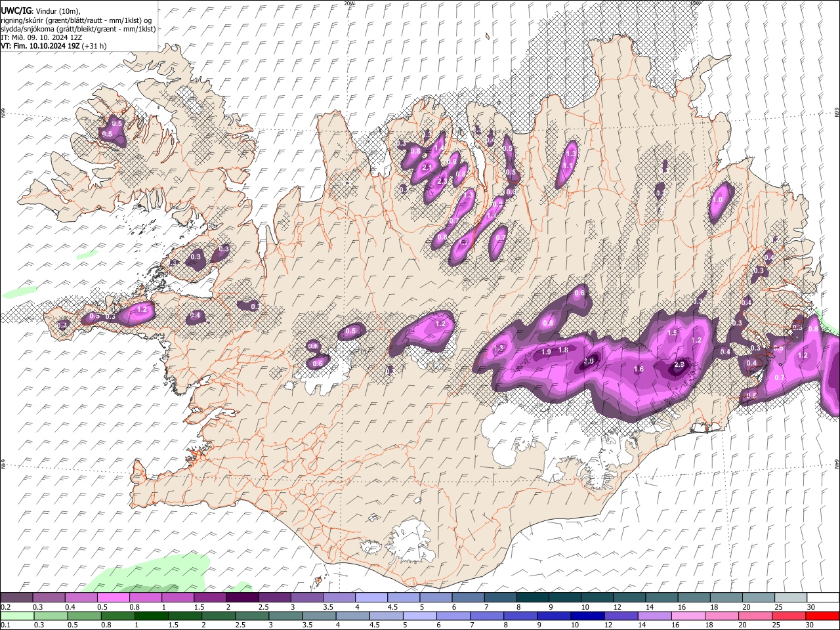Screen dimensions: 840x630
Task: Select the red-pink 25–30 rain legend swatch
Action: pyautogui.click(x=789, y=616)
